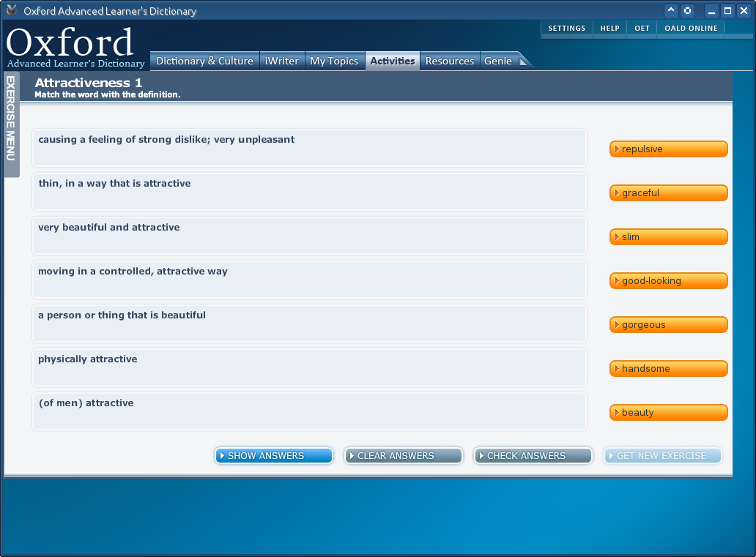This screenshot has height=557, width=756.
Task: Open the My Topics tab
Action: 334,61
